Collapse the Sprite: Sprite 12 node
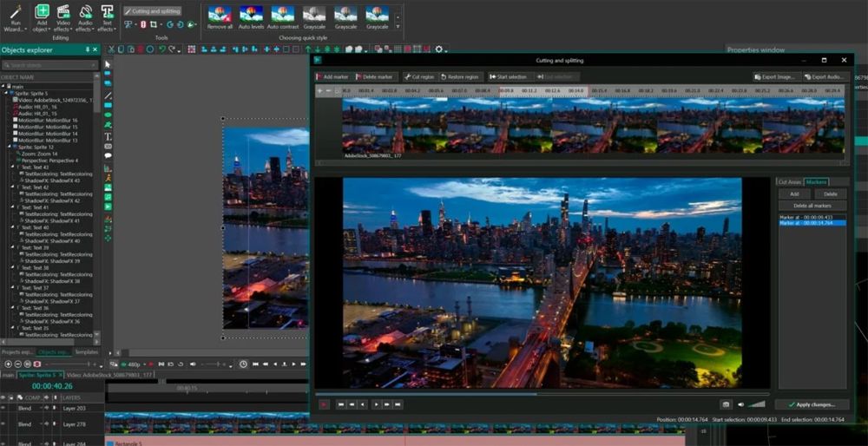The width and height of the screenshot is (868, 446). click(x=10, y=148)
